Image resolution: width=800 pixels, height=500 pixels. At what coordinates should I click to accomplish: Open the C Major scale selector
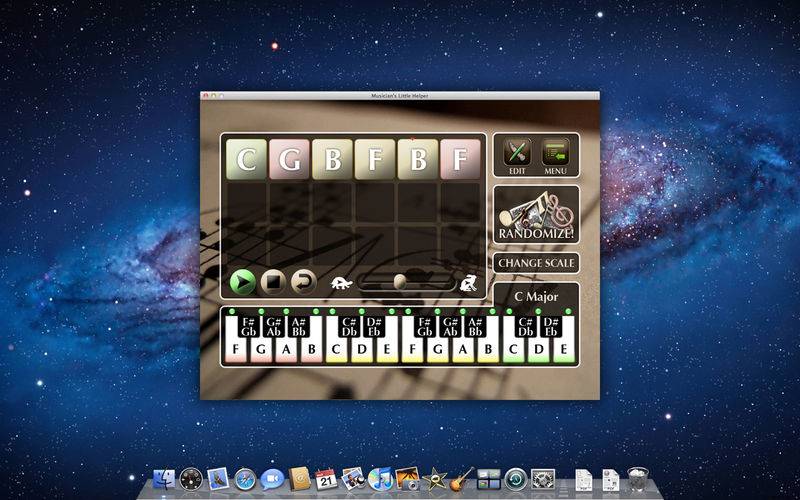[x=536, y=296]
